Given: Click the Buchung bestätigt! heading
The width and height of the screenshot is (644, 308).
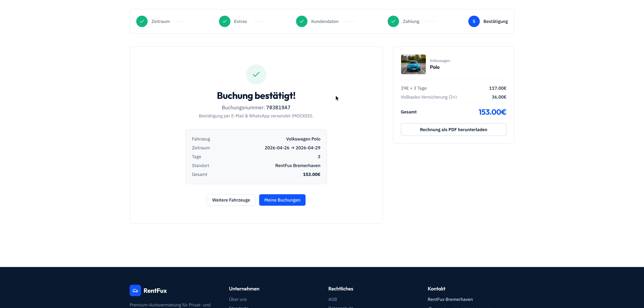Looking at the screenshot, I should pos(256,96).
